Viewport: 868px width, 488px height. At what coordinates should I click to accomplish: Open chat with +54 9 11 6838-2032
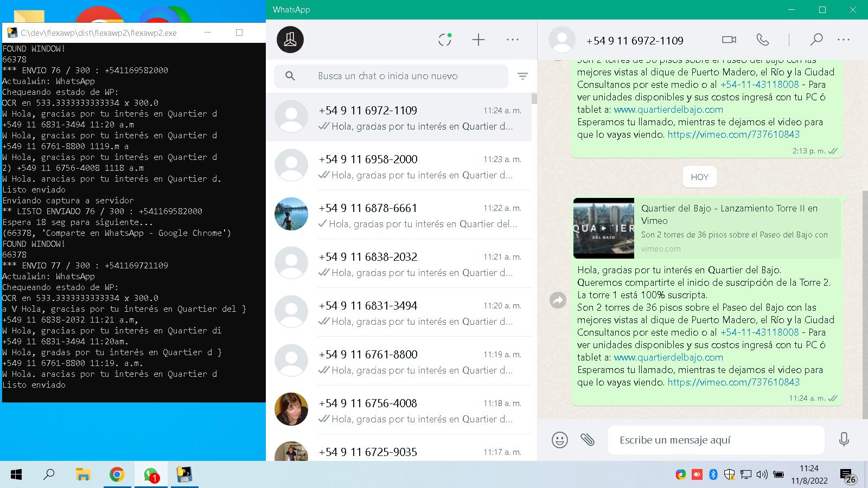pos(399,264)
